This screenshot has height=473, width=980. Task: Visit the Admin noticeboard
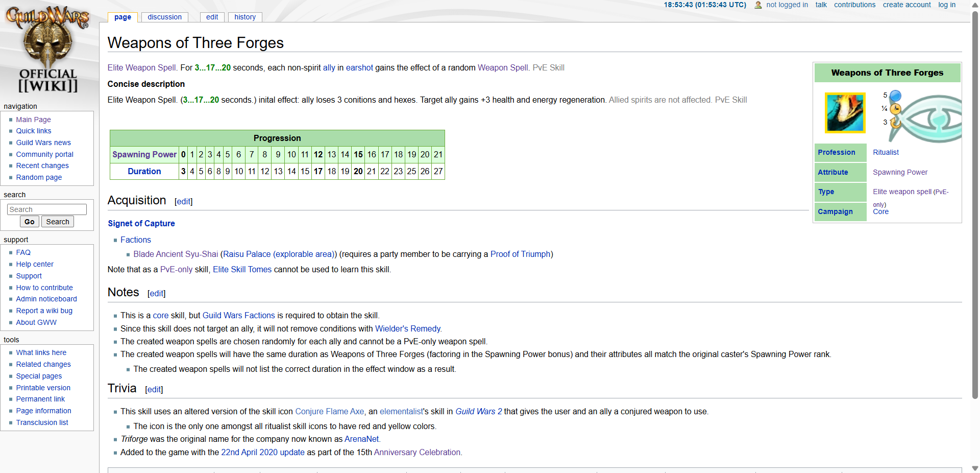coord(46,299)
